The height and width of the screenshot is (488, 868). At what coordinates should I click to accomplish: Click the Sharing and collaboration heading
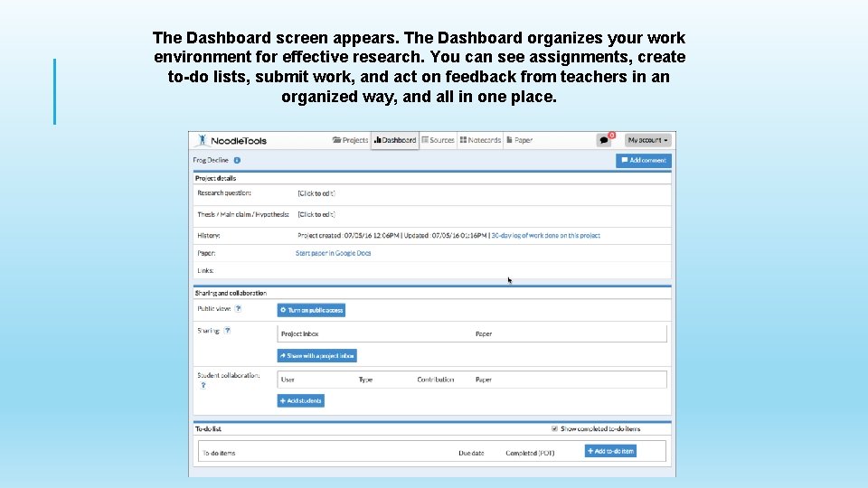231,293
